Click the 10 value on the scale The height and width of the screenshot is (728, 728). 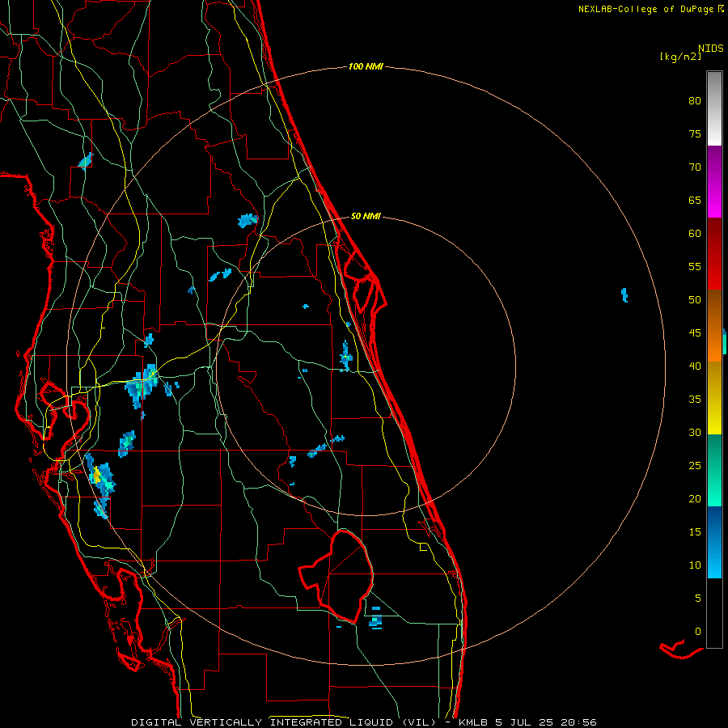pos(695,565)
